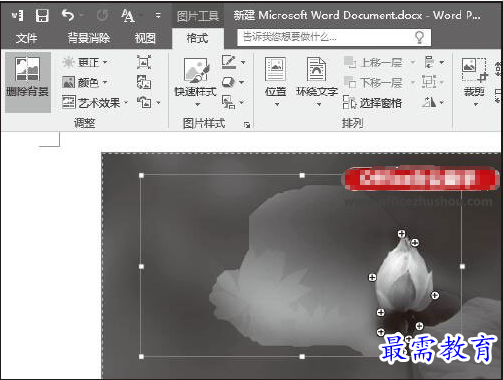This screenshot has height=380, width=503.
Task: Switch to the 视图 tab
Action: 145,38
